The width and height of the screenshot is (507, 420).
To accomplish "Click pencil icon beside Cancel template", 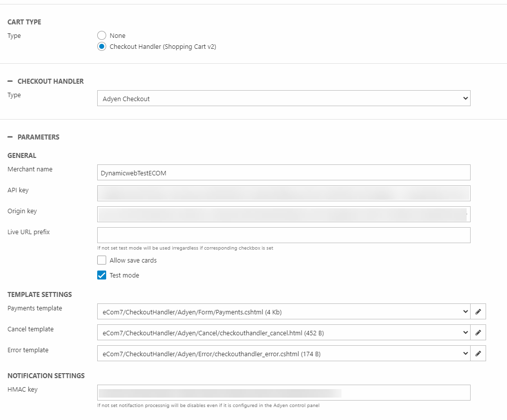I will [478, 332].
